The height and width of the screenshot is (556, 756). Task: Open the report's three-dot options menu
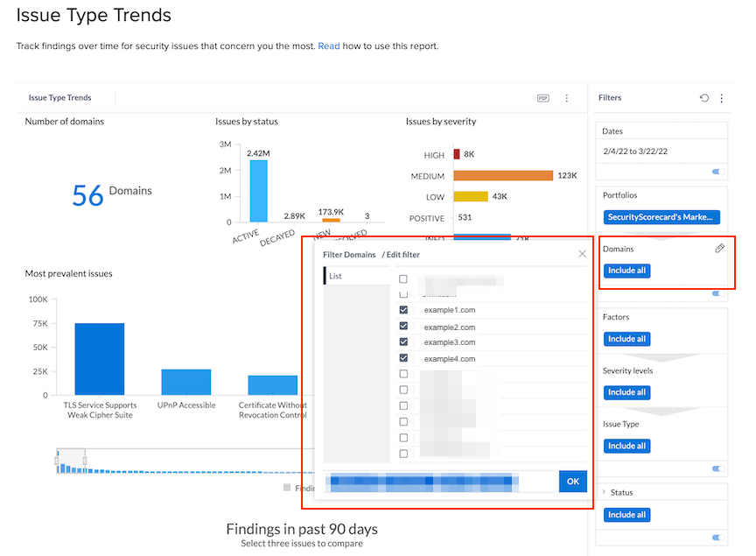tap(566, 98)
